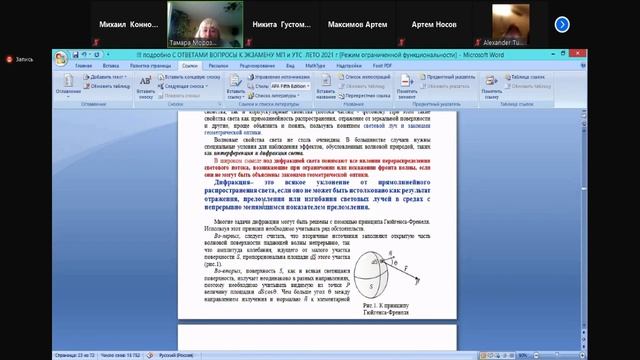Show next participants with blue arrow

click(x=562, y=24)
